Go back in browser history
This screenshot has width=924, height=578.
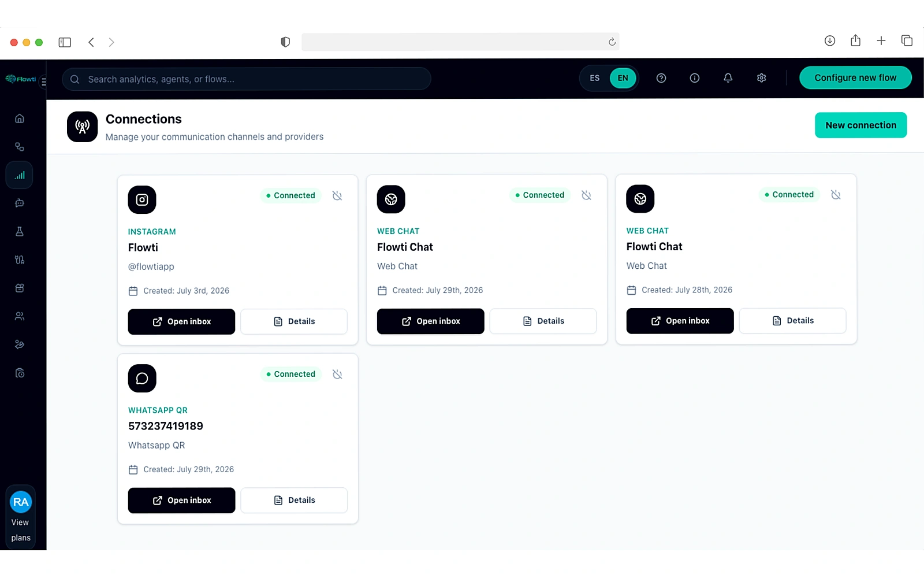click(91, 42)
